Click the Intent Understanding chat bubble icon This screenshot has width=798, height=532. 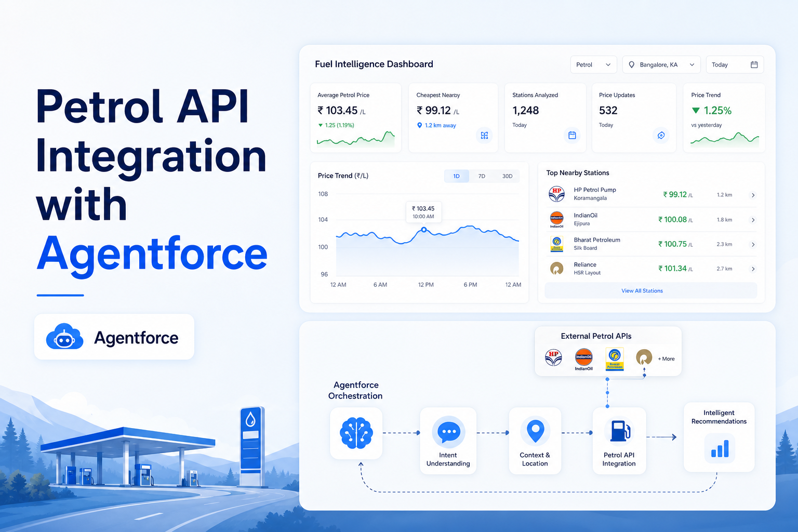(448, 431)
